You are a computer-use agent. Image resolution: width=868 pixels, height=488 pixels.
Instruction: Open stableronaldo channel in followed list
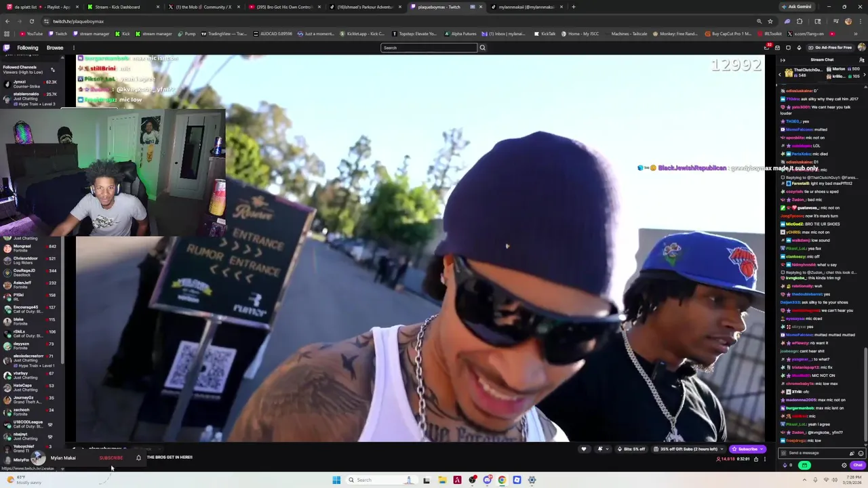click(31, 98)
